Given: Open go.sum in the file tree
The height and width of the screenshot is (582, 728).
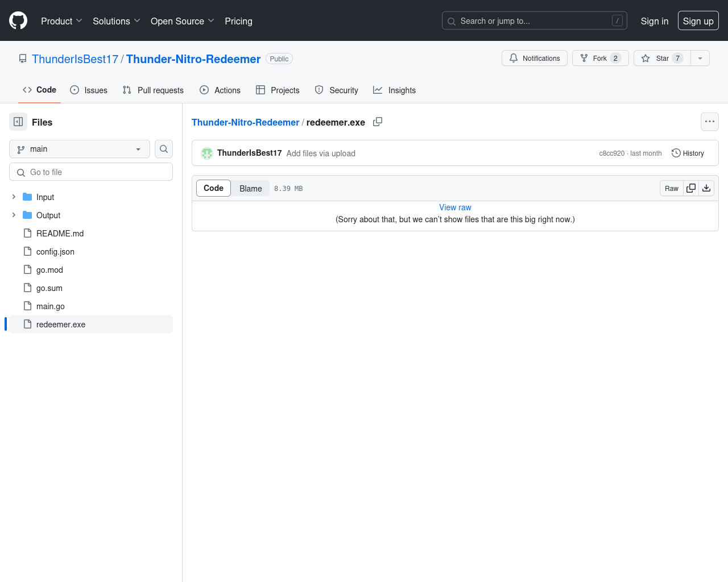Looking at the screenshot, I should tap(49, 288).
